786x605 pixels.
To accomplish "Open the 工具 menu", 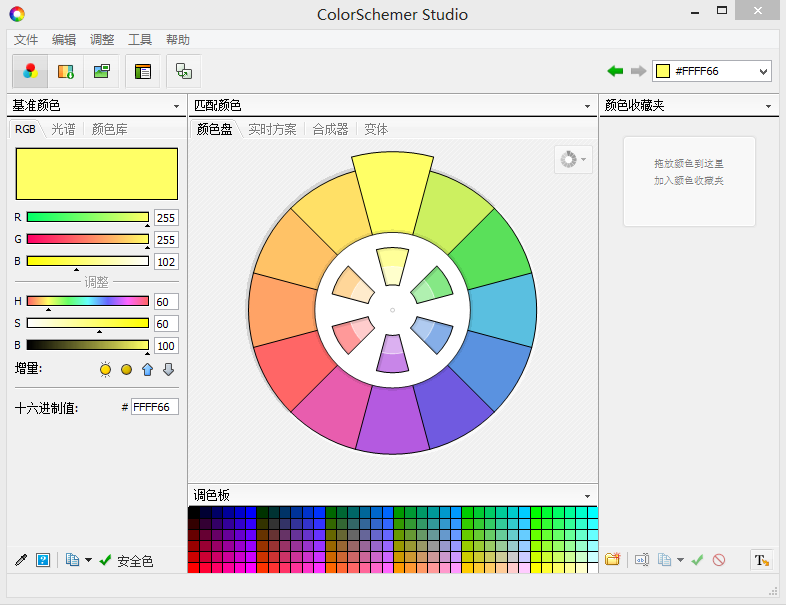I will (x=140, y=40).
